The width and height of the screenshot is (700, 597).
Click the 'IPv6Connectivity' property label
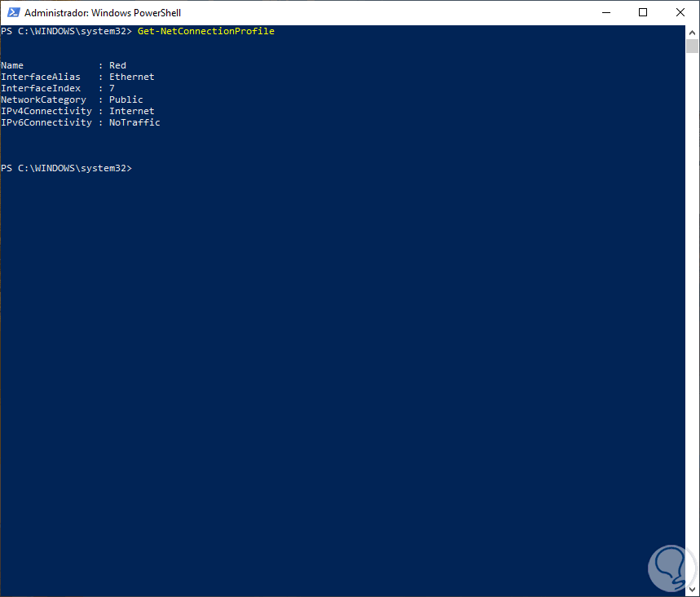coord(46,122)
